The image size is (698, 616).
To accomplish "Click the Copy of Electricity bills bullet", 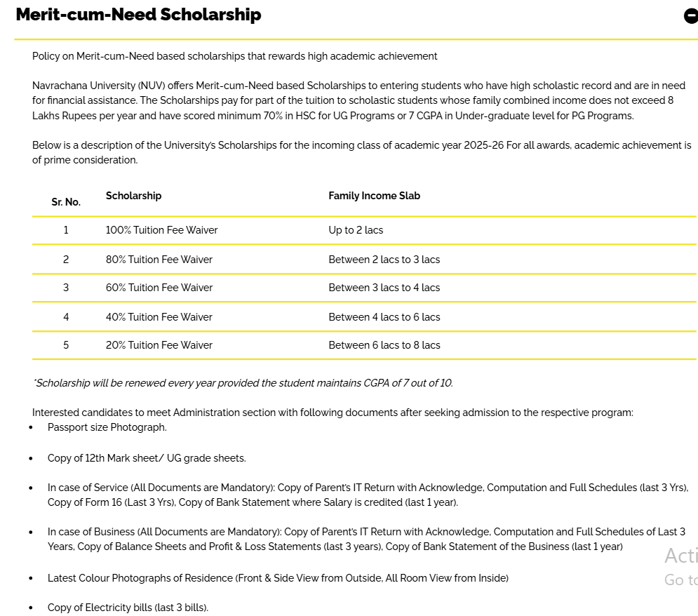I will coord(128,608).
